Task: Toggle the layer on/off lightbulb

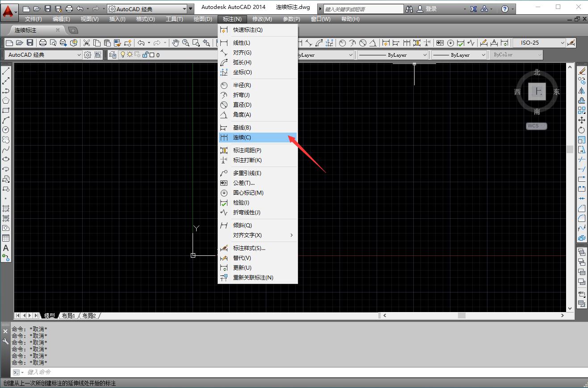Action: tap(123, 54)
